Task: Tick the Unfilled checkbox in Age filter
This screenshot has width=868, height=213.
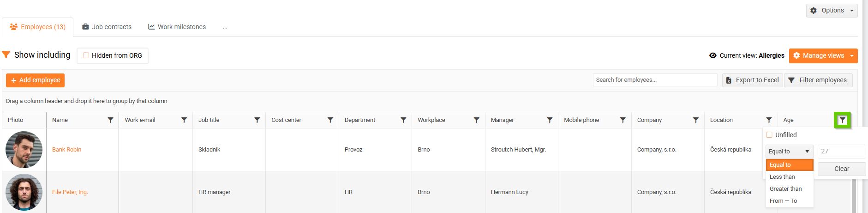Action: pos(769,135)
